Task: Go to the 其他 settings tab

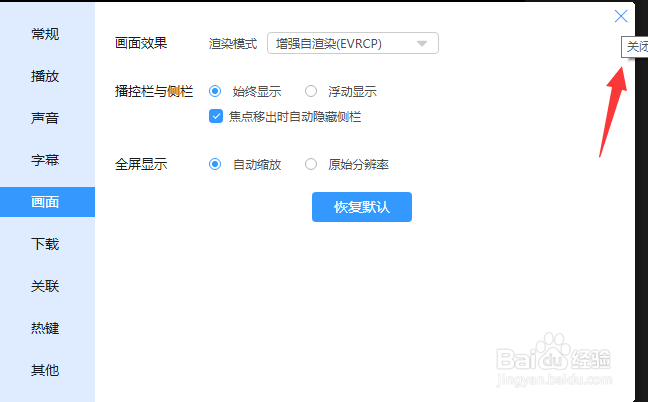Action: (45, 370)
